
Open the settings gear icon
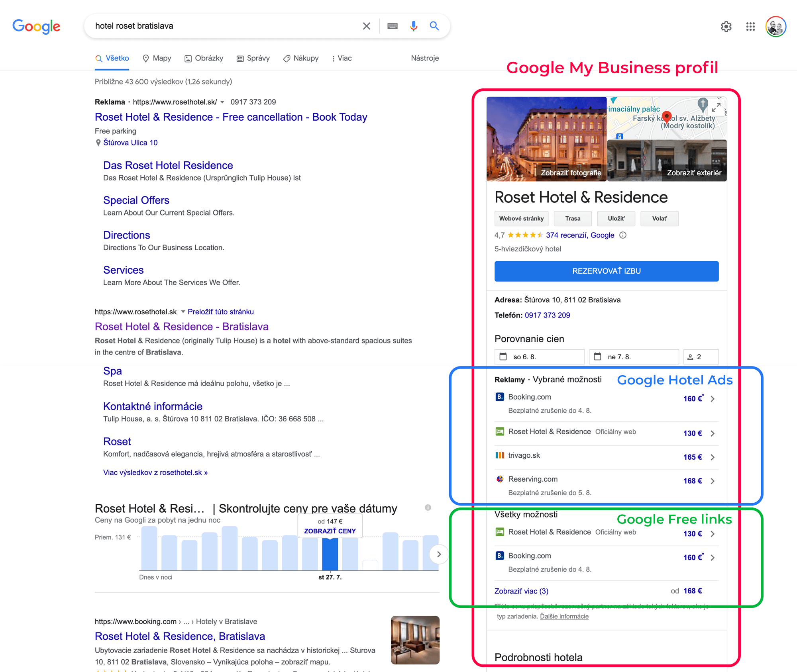pos(726,27)
